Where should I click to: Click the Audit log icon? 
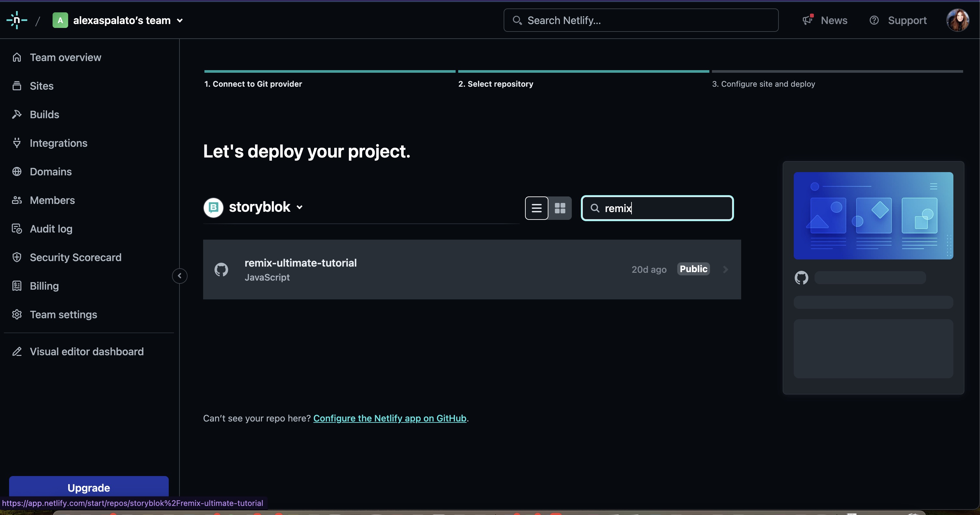17,228
